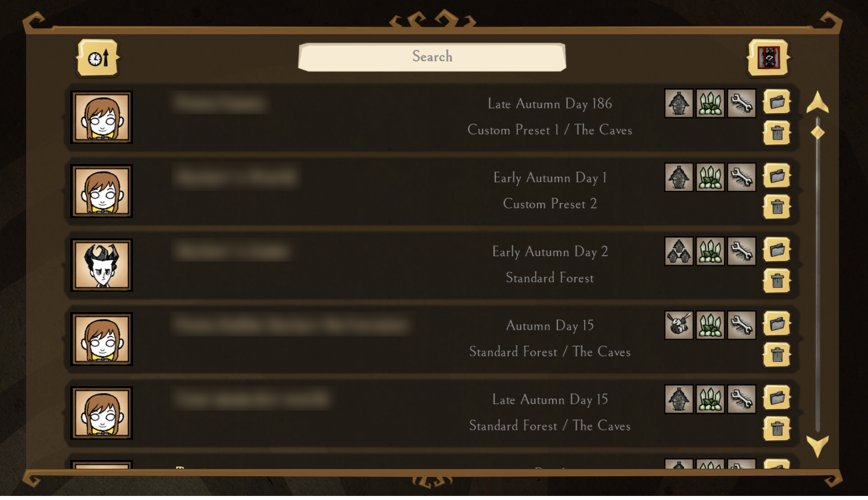Click the house icon on the Day 186 row

point(679,103)
